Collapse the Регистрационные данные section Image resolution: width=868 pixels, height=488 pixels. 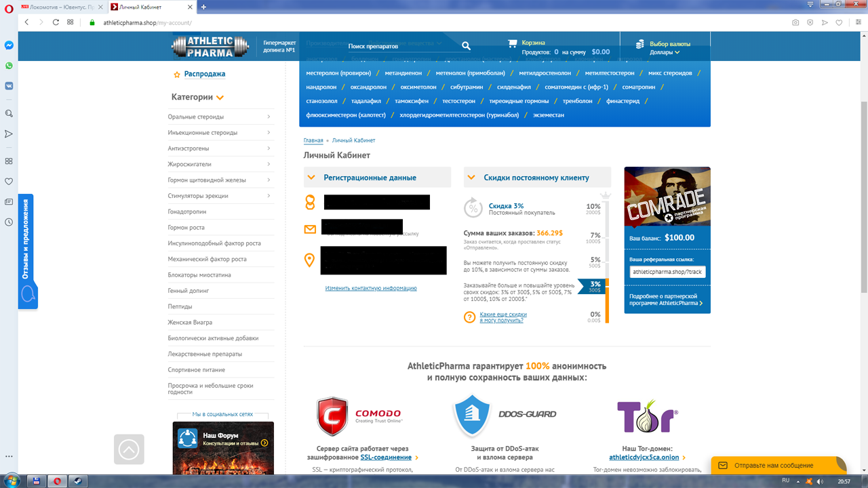[311, 178]
